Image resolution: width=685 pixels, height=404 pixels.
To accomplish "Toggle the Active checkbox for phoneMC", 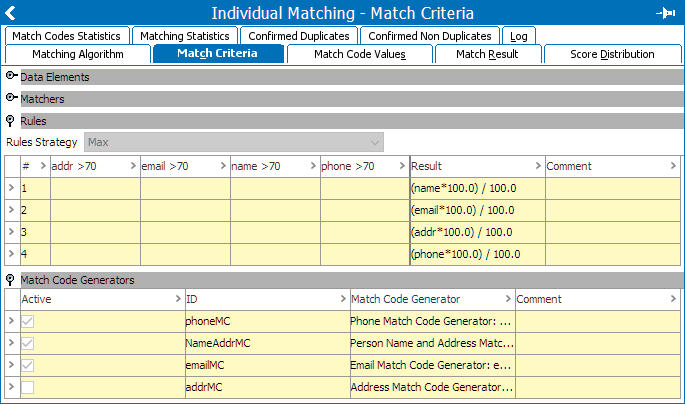I will [28, 321].
